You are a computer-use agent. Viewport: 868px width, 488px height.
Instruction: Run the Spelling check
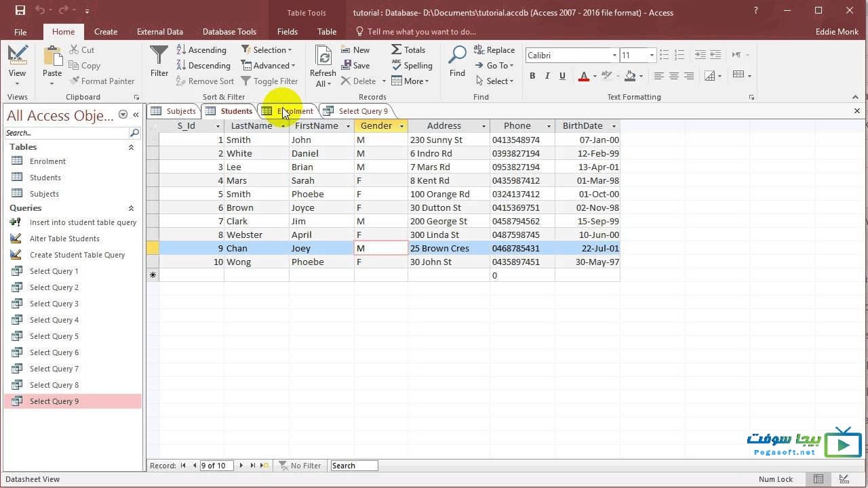coord(412,65)
